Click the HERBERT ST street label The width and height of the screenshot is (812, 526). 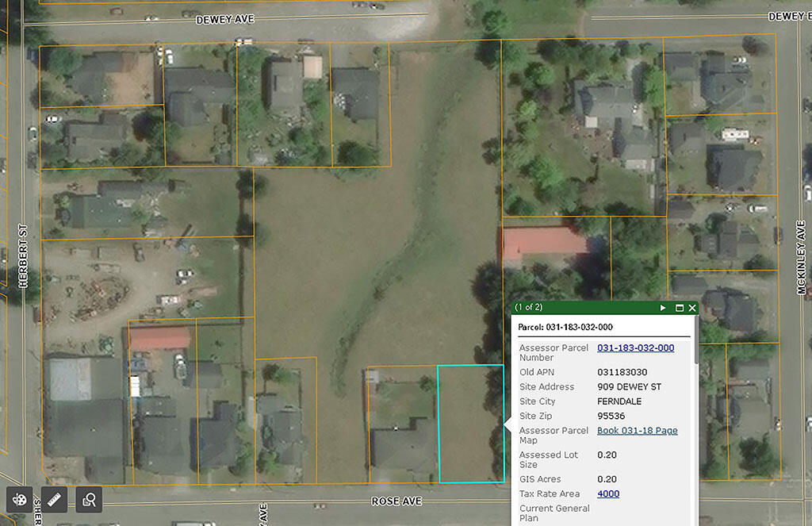coord(23,256)
